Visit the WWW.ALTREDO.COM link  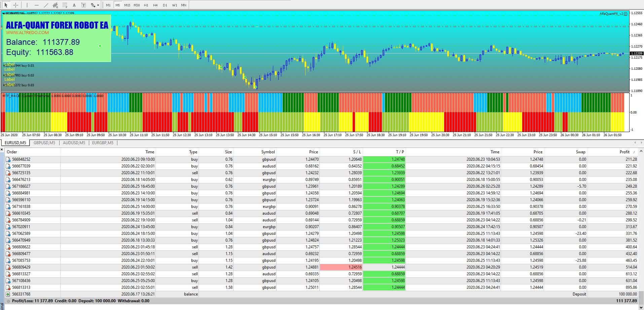pyautogui.click(x=27, y=33)
